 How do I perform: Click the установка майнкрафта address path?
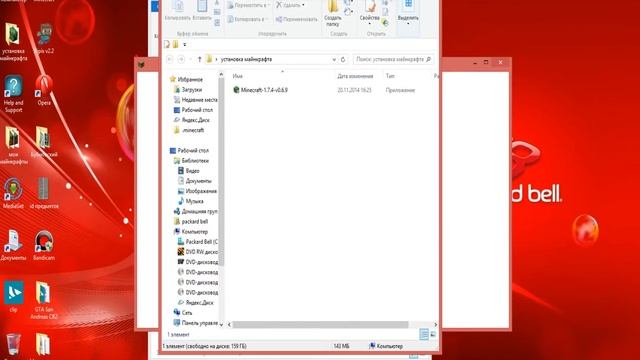click(246, 59)
